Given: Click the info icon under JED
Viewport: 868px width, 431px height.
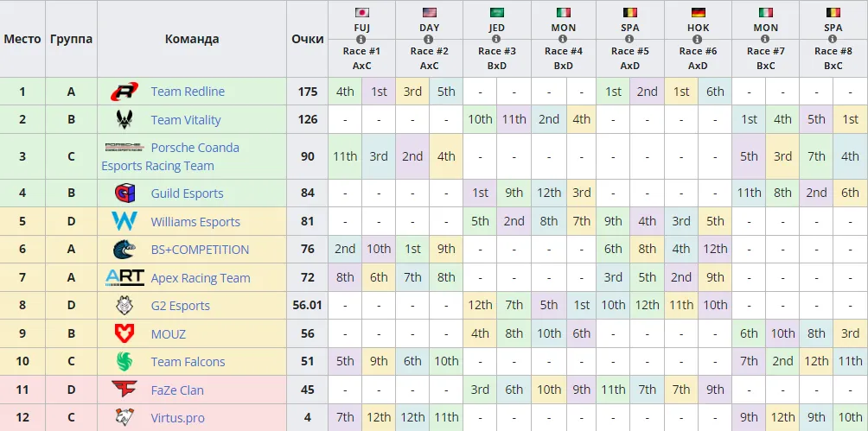Looking at the screenshot, I should pyautogui.click(x=496, y=40).
